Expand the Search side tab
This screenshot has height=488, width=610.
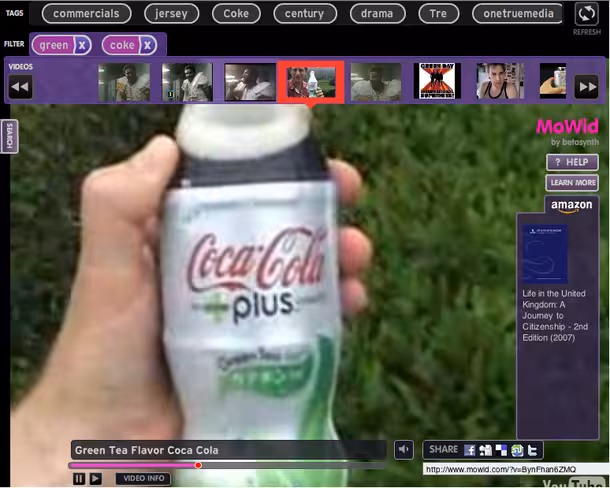click(x=9, y=136)
